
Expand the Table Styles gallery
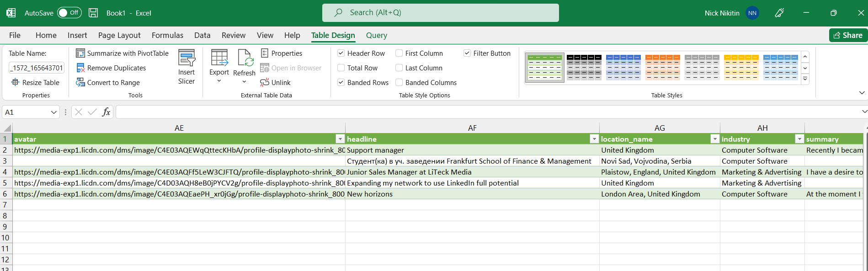pyautogui.click(x=805, y=79)
